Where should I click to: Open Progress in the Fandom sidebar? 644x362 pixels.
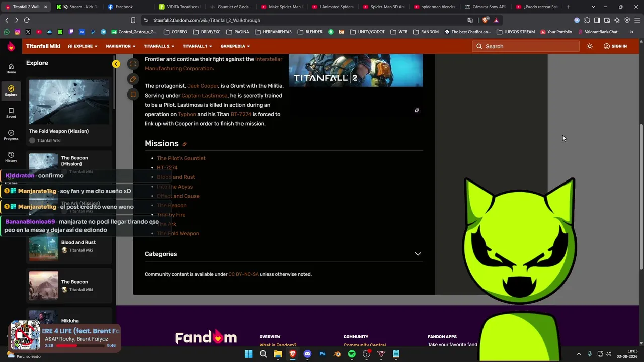pyautogui.click(x=11, y=135)
